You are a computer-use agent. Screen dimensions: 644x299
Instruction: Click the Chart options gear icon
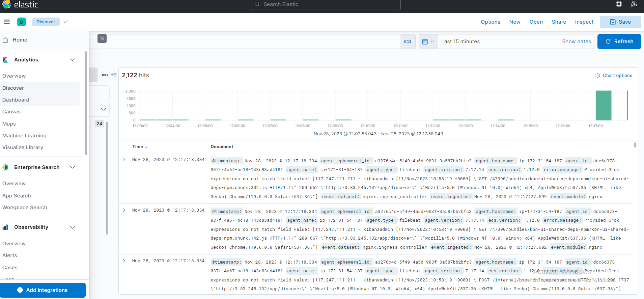coord(597,76)
